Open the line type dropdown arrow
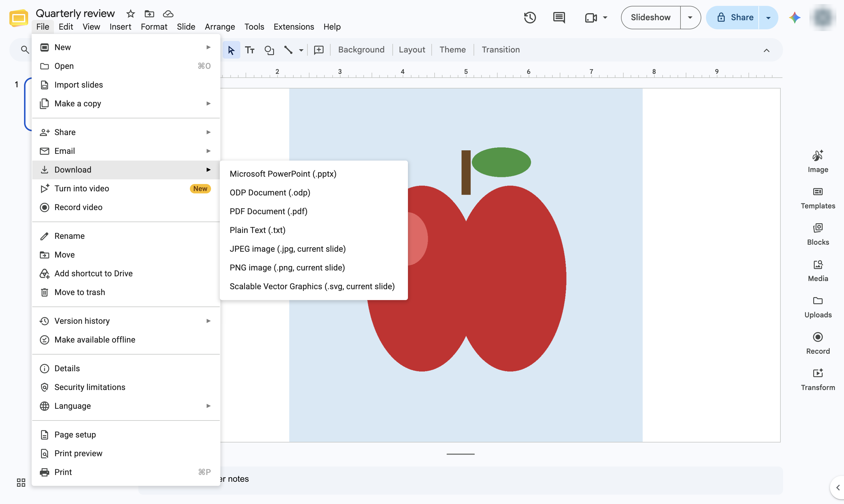 (301, 50)
